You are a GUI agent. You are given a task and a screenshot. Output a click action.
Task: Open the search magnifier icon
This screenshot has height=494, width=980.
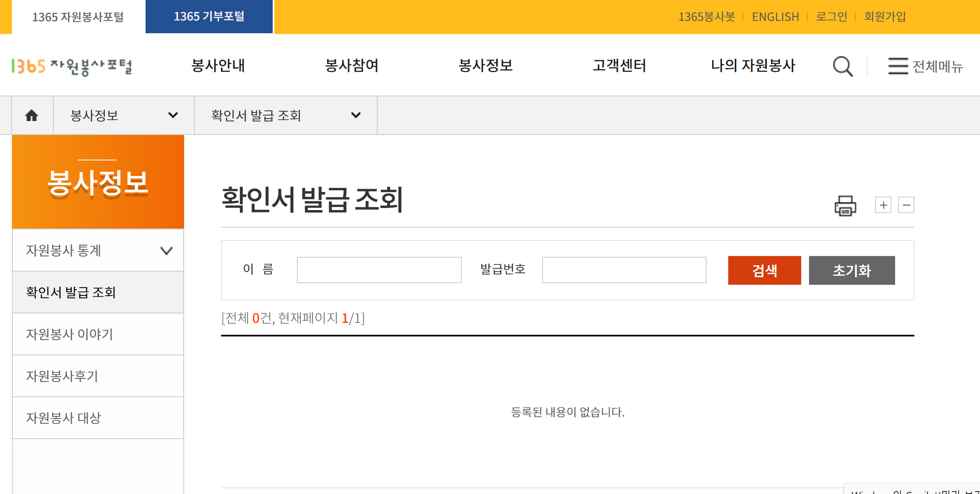coord(843,66)
